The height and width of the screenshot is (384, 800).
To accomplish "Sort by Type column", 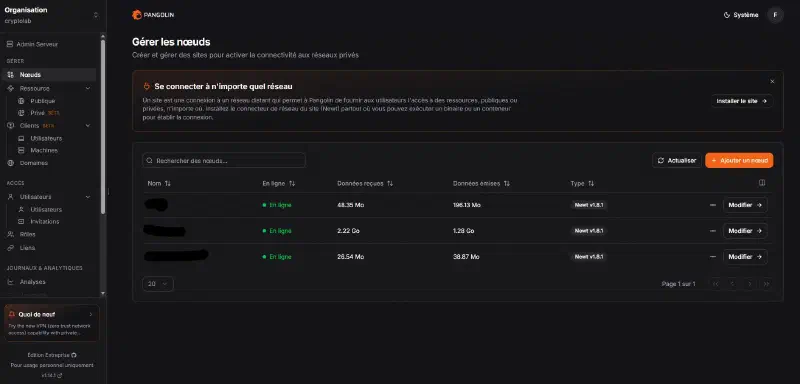I will 582,183.
